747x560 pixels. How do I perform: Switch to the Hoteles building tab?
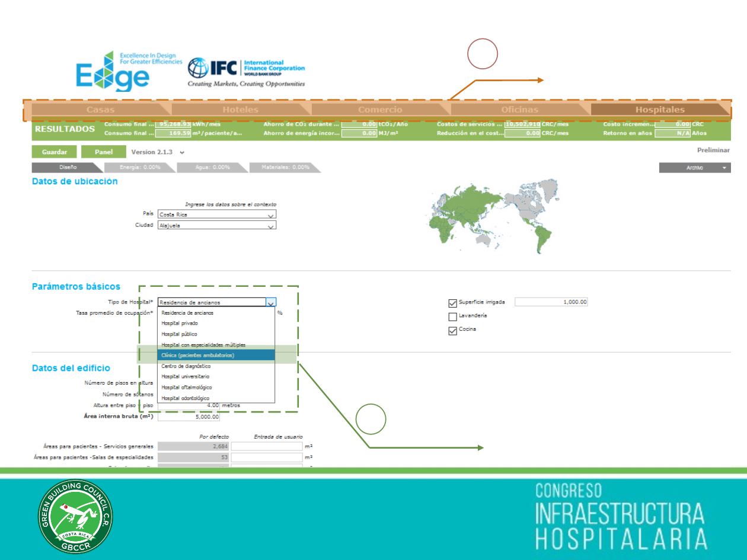tap(240, 110)
